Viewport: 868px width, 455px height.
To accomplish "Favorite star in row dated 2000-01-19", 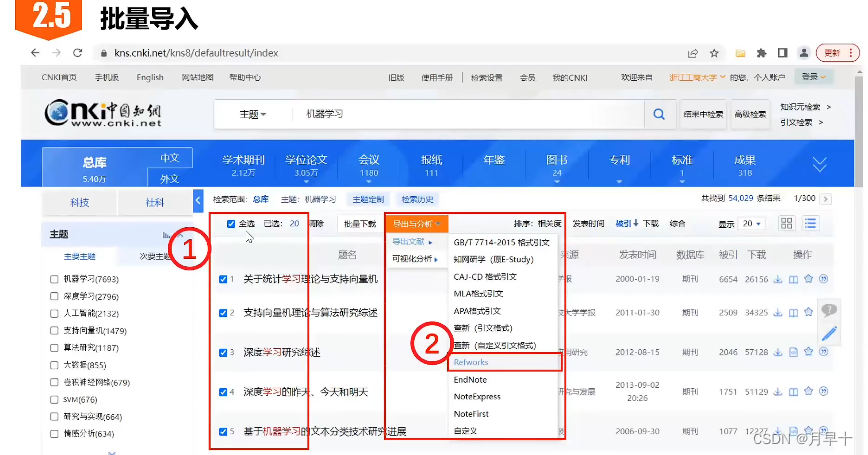I will pyautogui.click(x=808, y=279).
